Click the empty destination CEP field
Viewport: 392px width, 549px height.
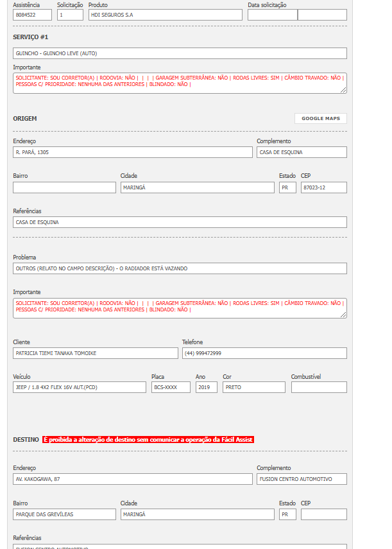pyautogui.click(x=324, y=514)
